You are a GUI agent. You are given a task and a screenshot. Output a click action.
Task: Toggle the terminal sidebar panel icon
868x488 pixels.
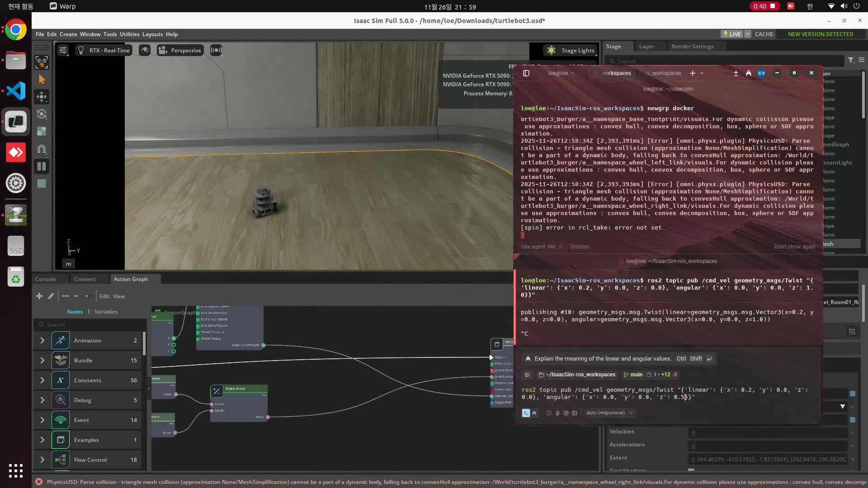point(526,73)
